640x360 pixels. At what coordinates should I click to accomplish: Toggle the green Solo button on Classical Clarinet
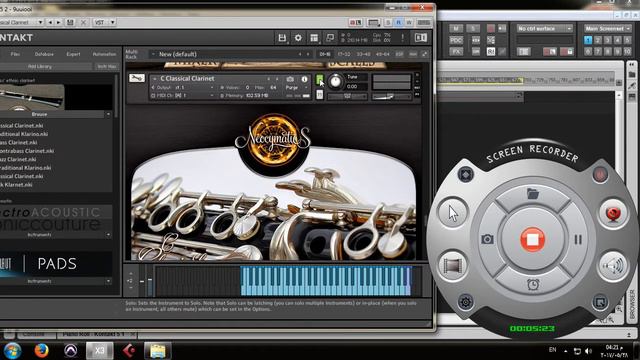tap(319, 79)
